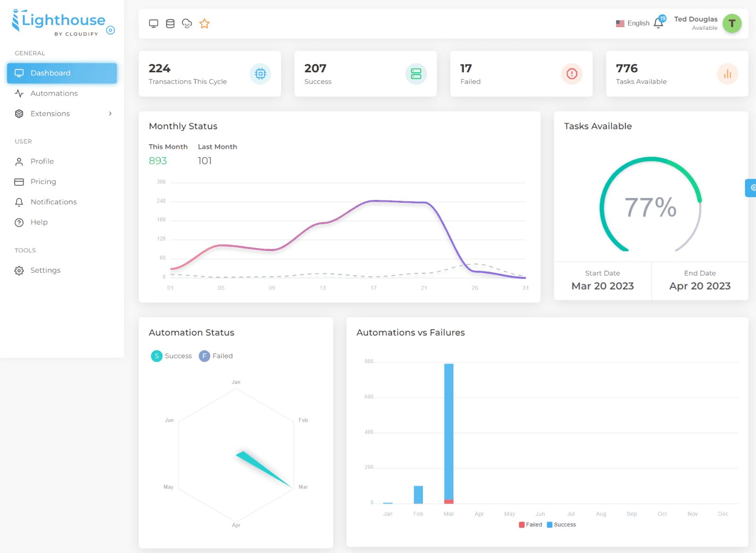This screenshot has height=553, width=756.
Task: Click the tall blue Mar bar
Action: pyautogui.click(x=449, y=432)
